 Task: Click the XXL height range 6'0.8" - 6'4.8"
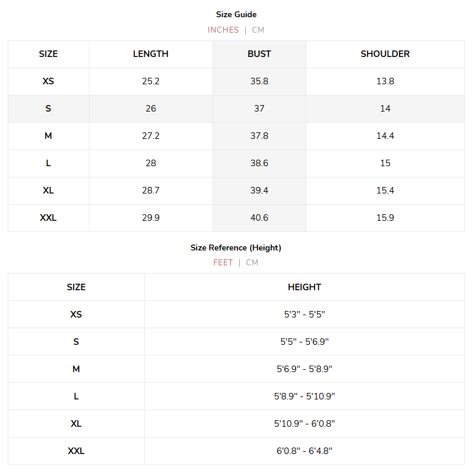[305, 451]
